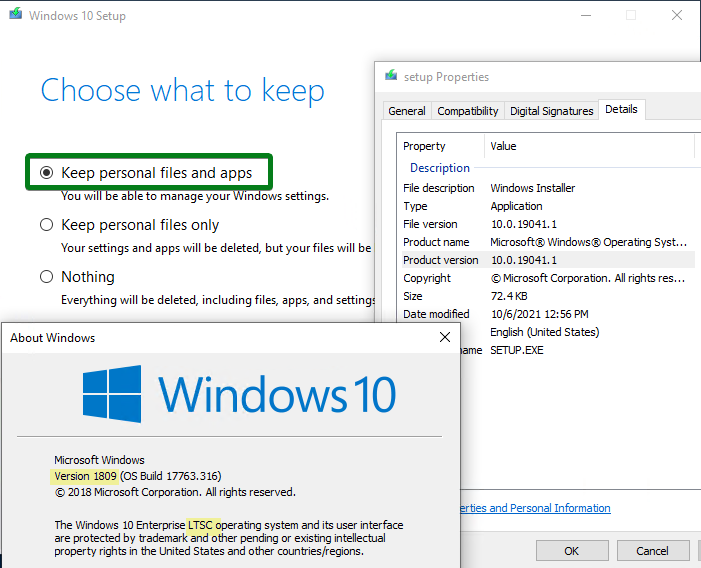Click setup Properties window icon
This screenshot has height=568, width=701.
tap(391, 76)
